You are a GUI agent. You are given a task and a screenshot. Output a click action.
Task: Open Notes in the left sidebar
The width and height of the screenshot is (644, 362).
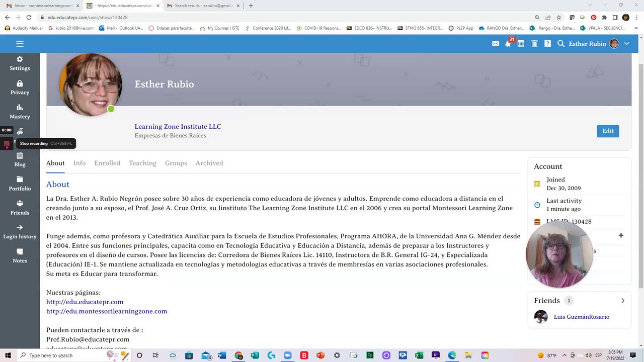click(20, 256)
